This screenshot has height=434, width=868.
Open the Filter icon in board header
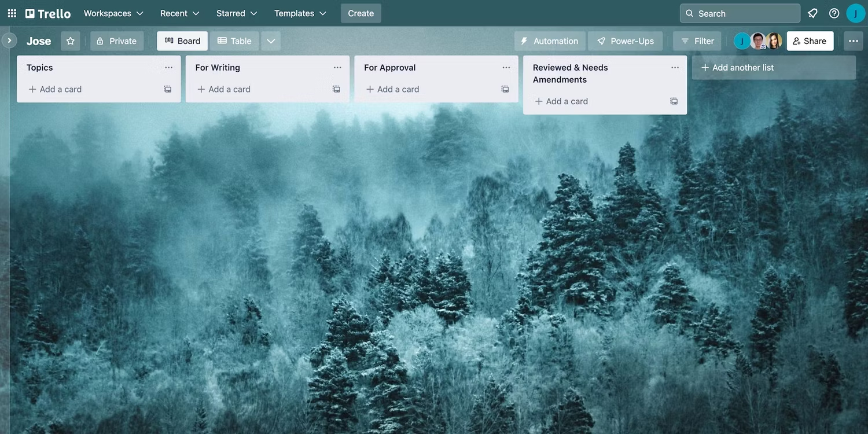685,41
